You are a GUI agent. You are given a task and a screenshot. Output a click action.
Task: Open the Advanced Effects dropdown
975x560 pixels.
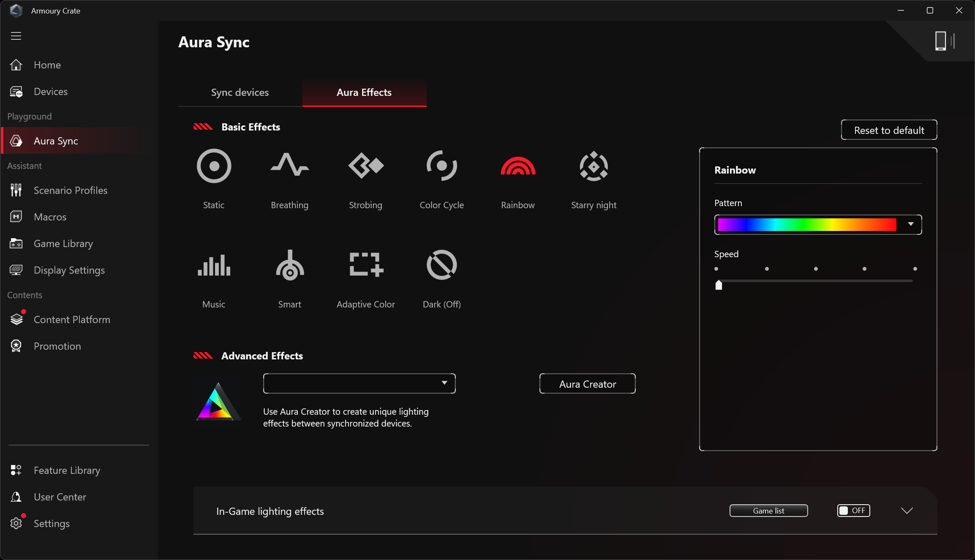[x=359, y=383]
